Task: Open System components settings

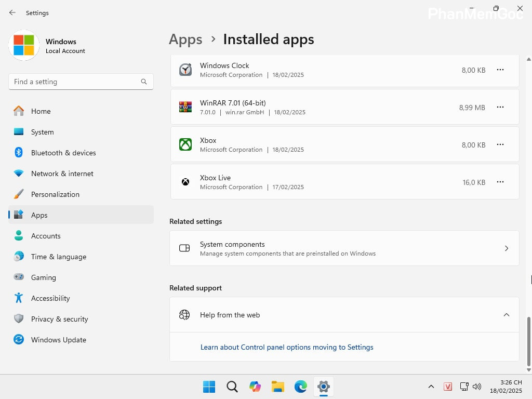Action: pyautogui.click(x=344, y=248)
